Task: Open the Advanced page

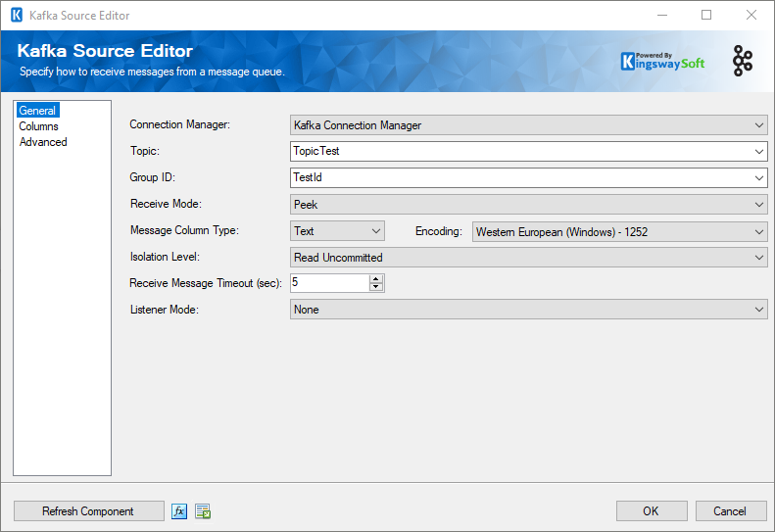Action: point(43,142)
